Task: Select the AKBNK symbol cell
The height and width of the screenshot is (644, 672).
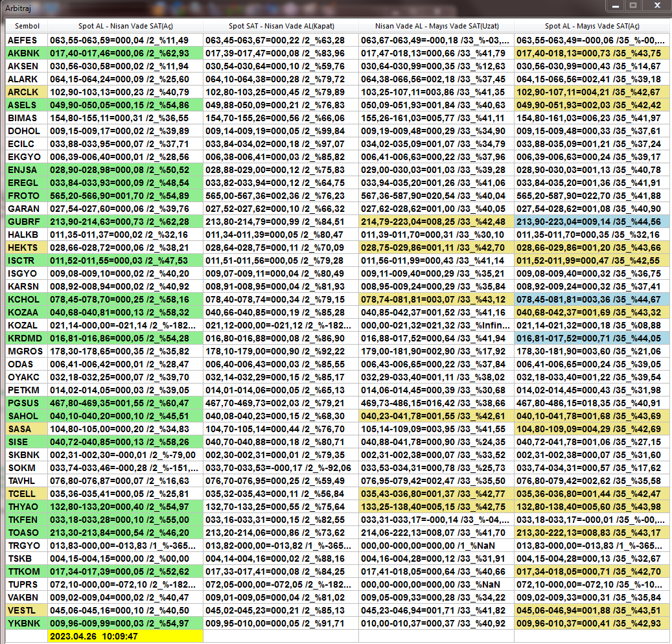Action: (x=27, y=53)
